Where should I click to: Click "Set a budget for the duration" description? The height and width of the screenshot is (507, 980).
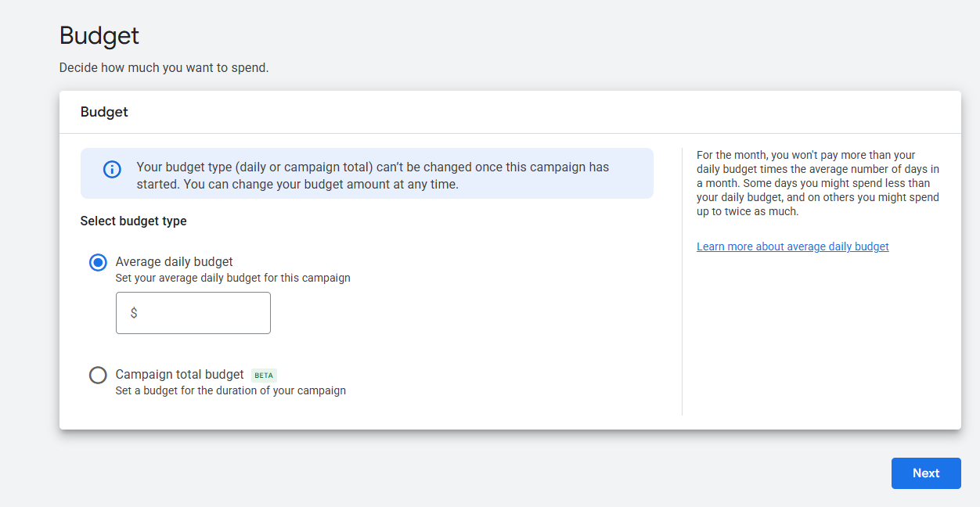coord(230,390)
